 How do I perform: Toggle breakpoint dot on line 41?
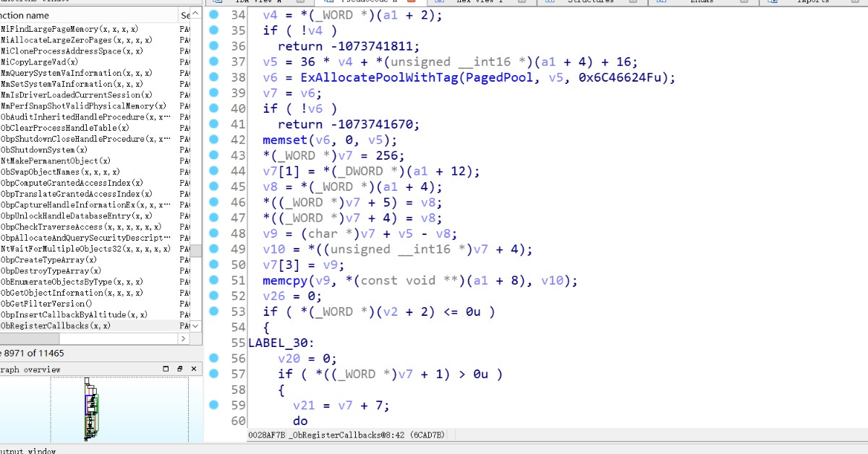[x=214, y=124]
